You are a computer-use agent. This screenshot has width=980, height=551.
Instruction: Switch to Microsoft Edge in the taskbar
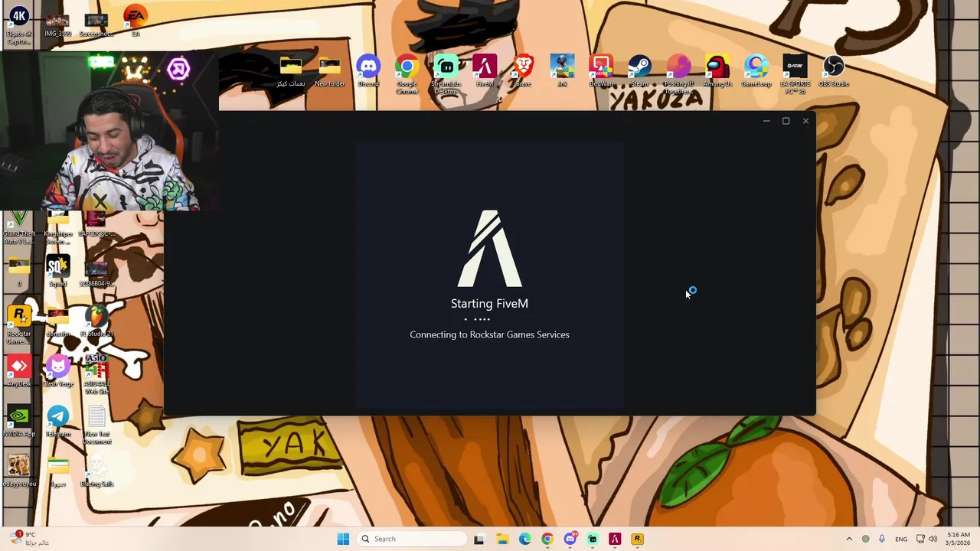click(524, 539)
